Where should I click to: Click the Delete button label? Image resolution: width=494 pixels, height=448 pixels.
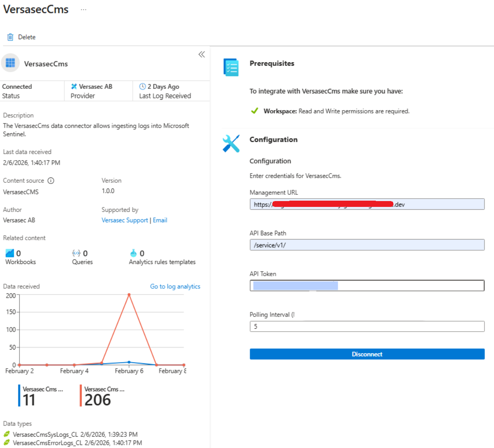(x=27, y=37)
